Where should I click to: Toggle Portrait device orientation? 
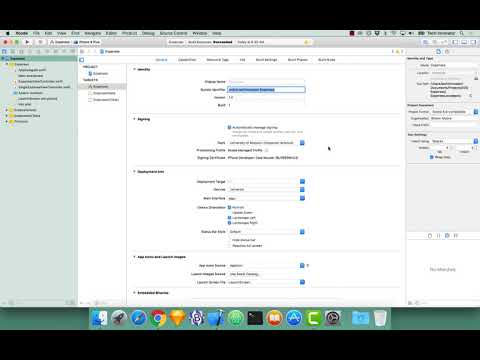click(229, 207)
